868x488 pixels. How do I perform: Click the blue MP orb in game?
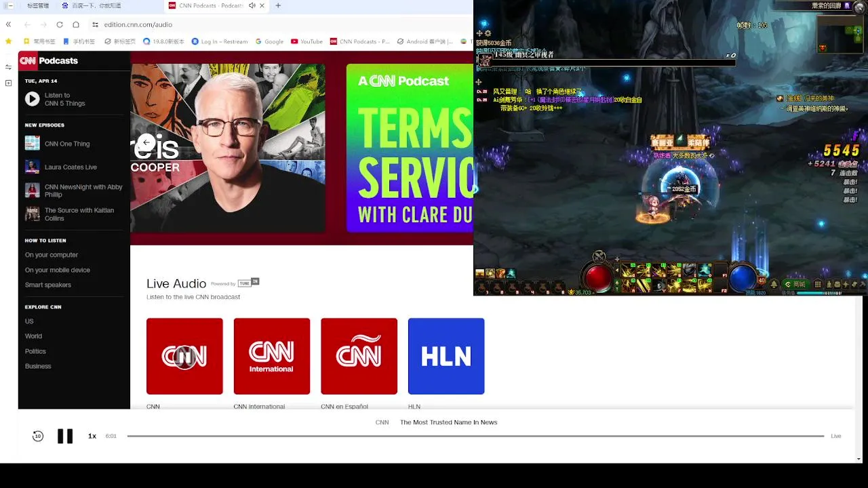(743, 277)
